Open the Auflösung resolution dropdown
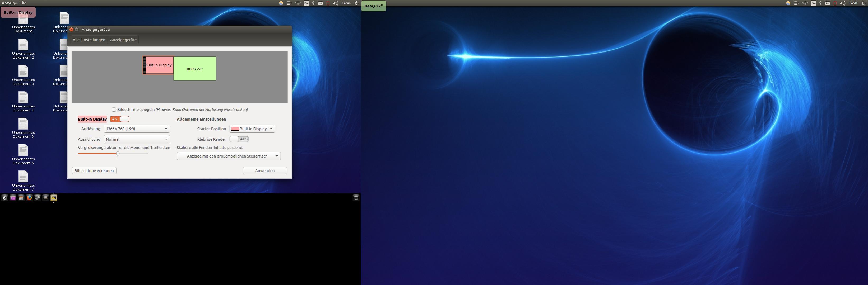The height and width of the screenshot is (285, 868). click(x=136, y=129)
